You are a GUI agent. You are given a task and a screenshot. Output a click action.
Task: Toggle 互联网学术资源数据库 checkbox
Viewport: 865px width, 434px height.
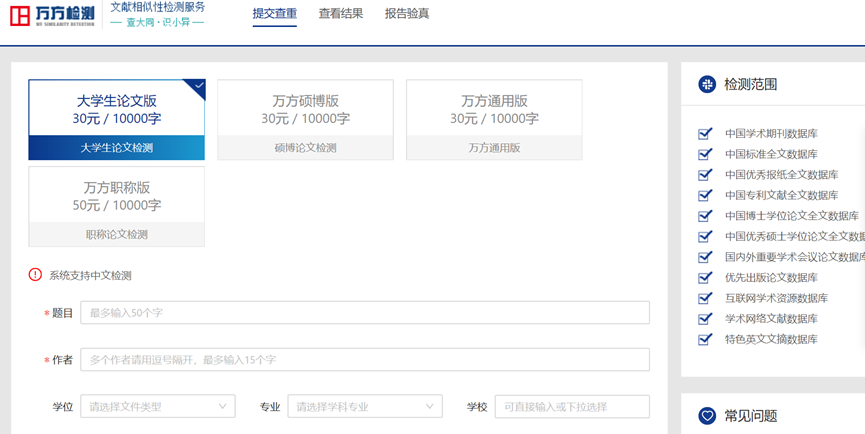tap(704, 298)
